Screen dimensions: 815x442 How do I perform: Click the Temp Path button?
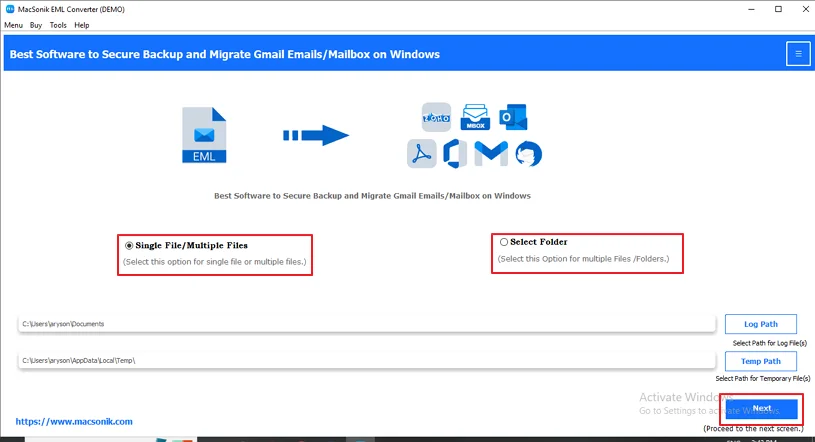pyautogui.click(x=761, y=361)
